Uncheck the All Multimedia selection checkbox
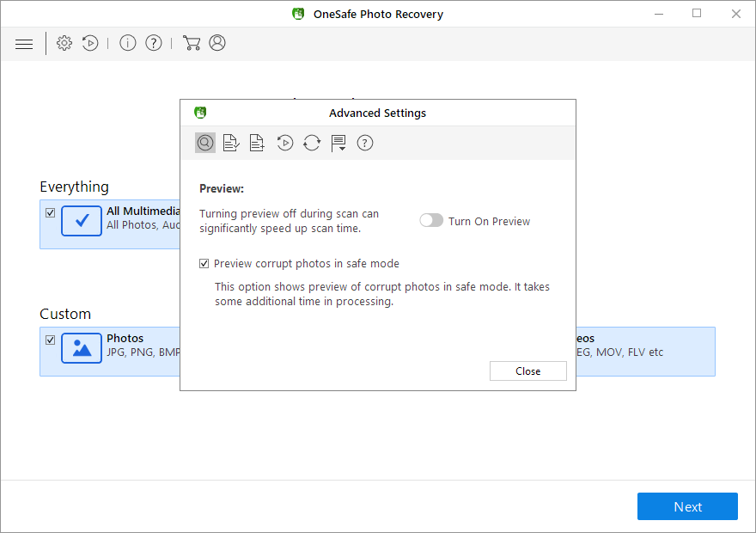Viewport: 756px width, 533px height. coord(50,212)
